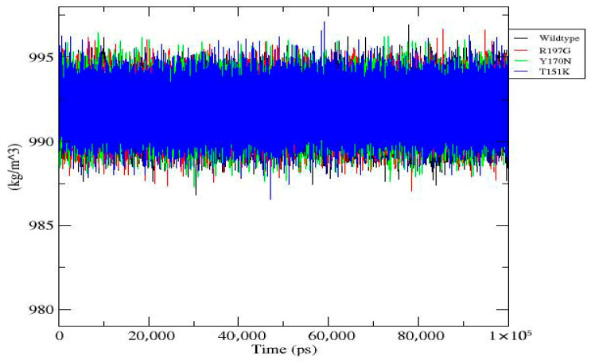The image size is (591, 364).
Task: Click the x-axis label 1×10⁵
Action: tap(511, 335)
